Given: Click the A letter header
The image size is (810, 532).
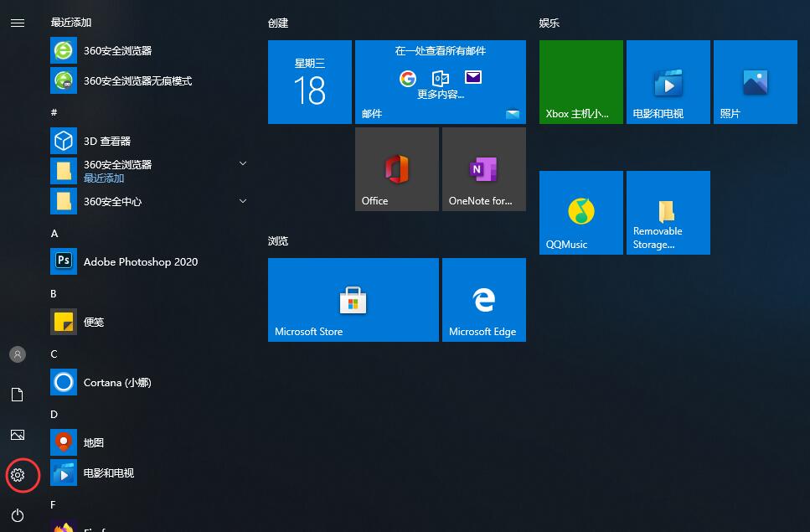Looking at the screenshot, I should 54,234.
